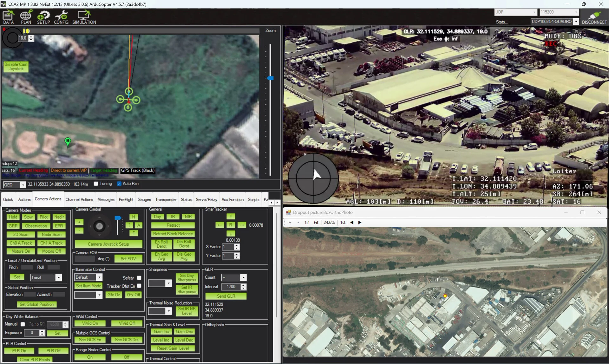Expand the Illuminator Default mode dropdown

tap(99, 277)
